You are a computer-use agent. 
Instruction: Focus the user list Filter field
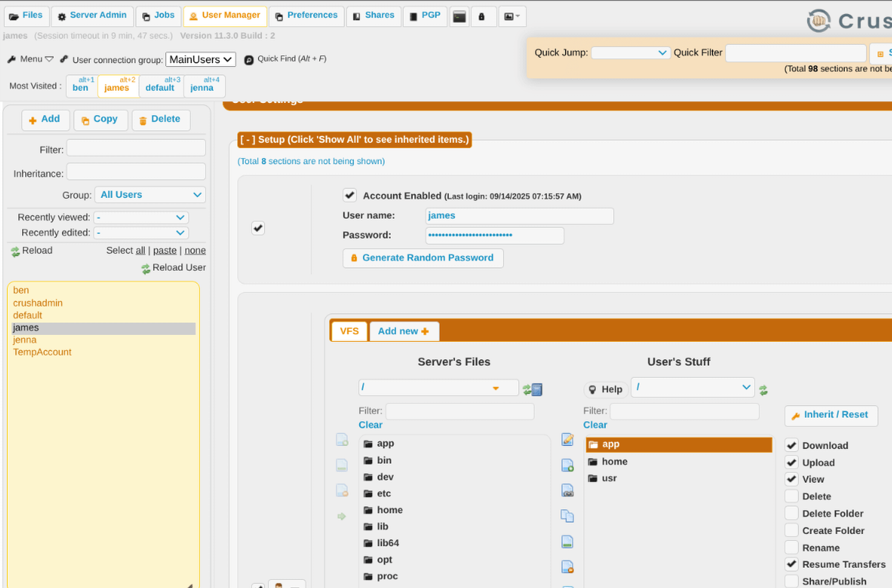pos(136,148)
